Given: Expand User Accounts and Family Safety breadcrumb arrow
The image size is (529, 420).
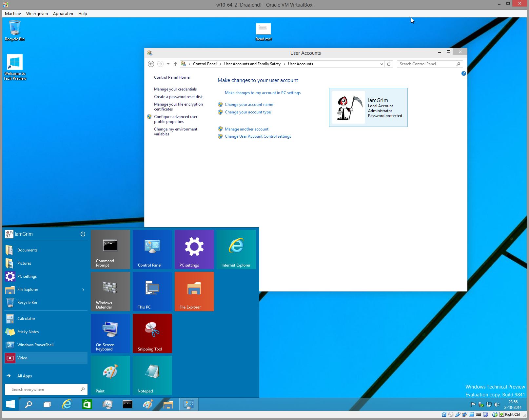Looking at the screenshot, I should [x=284, y=64].
